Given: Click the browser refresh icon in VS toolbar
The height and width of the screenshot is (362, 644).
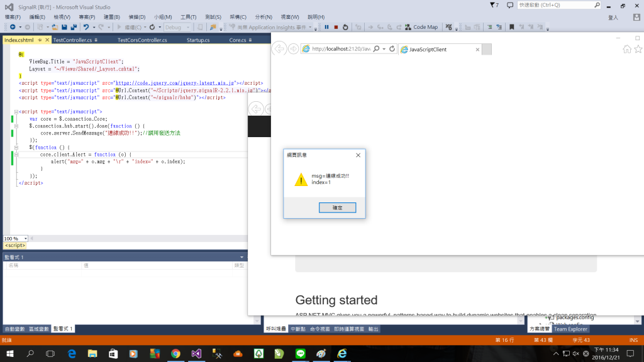Looking at the screenshot, I should point(152,27).
